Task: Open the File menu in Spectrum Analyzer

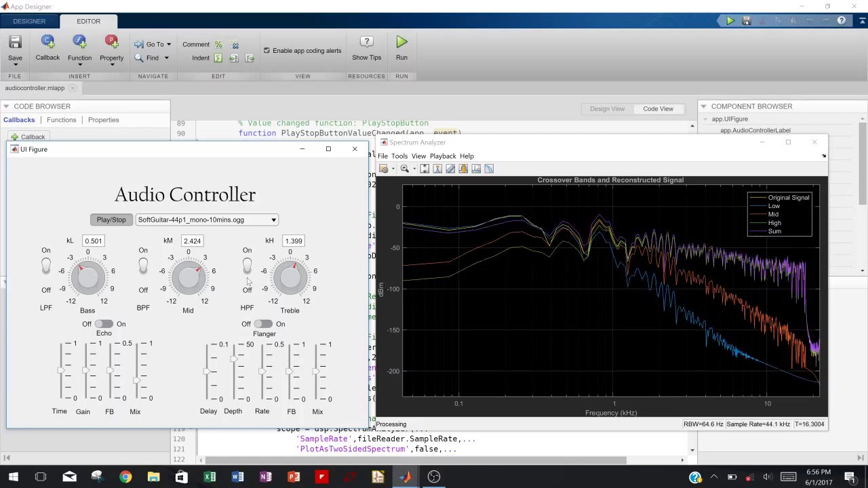Action: pyautogui.click(x=382, y=156)
